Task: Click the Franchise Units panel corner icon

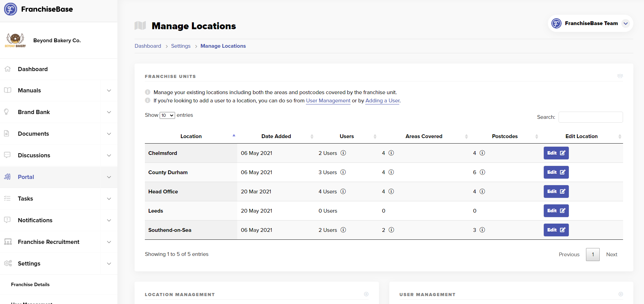Action: click(620, 76)
